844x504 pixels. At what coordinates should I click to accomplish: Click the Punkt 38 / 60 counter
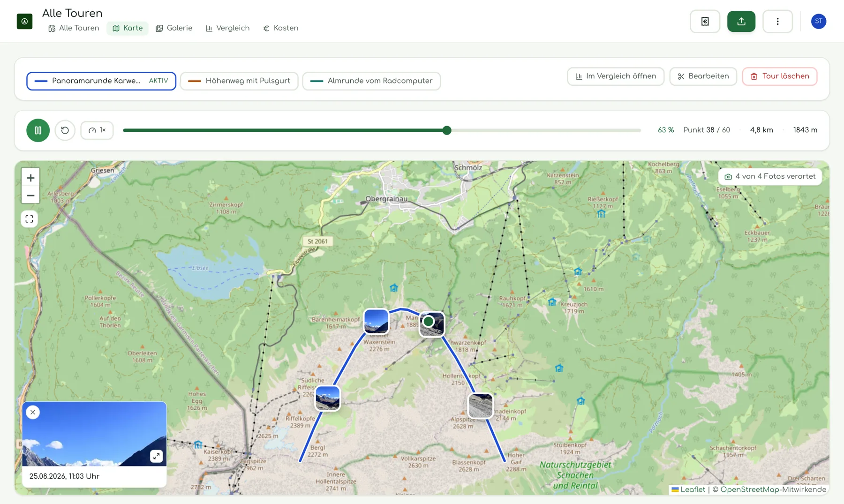tap(707, 130)
